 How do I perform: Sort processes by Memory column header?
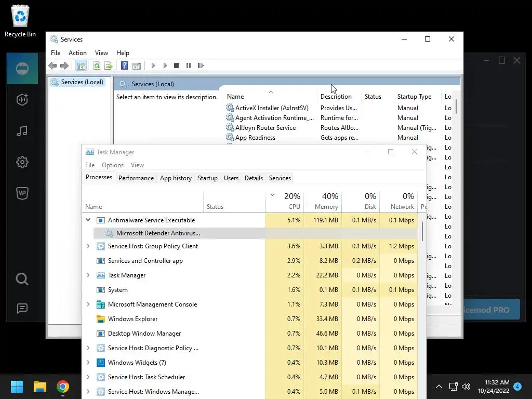(323, 201)
